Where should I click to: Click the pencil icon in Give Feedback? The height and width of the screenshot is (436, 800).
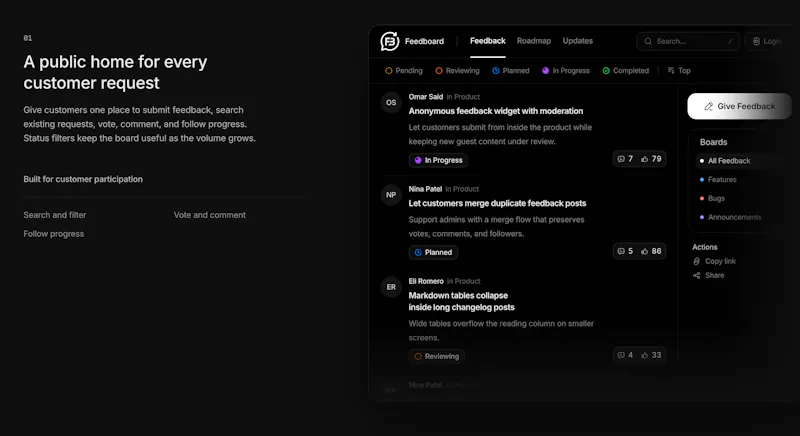(x=708, y=106)
